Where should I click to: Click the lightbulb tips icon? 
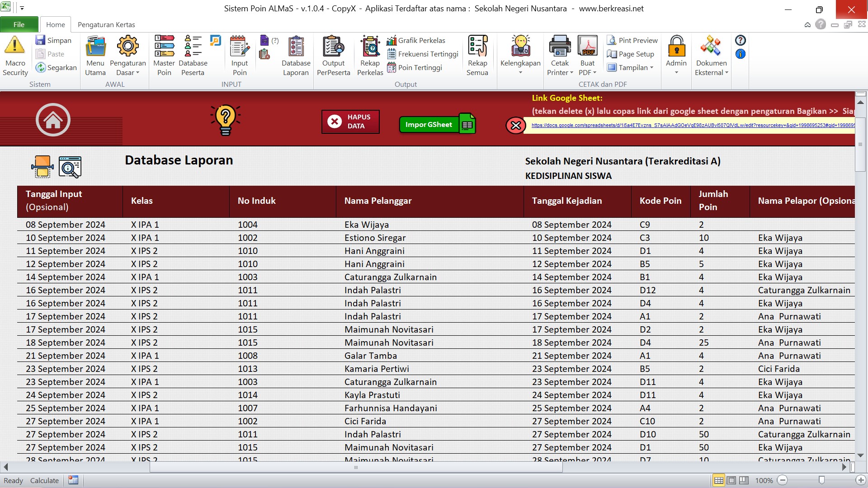click(x=225, y=120)
